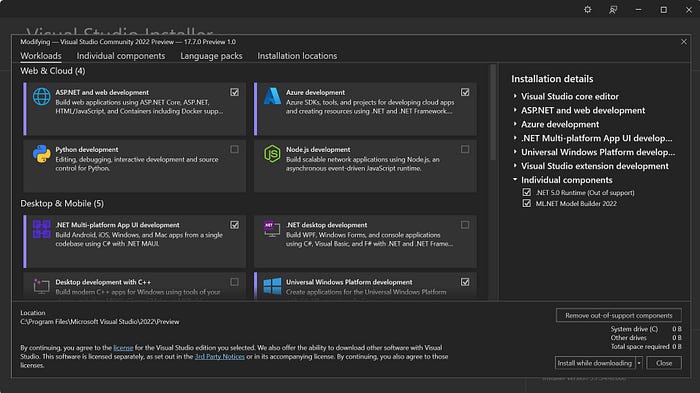The width and height of the screenshot is (700, 393).
Task: Click the ASP.NET globe icon
Action: click(42, 96)
